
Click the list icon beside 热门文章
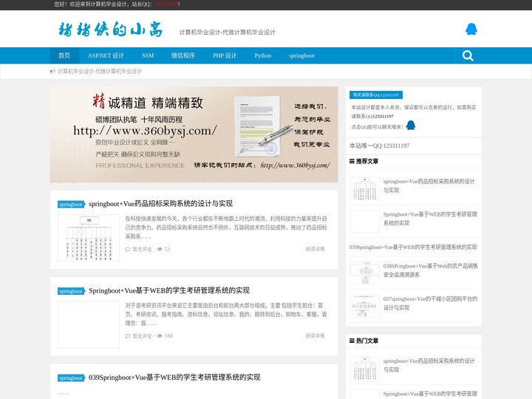click(x=352, y=341)
